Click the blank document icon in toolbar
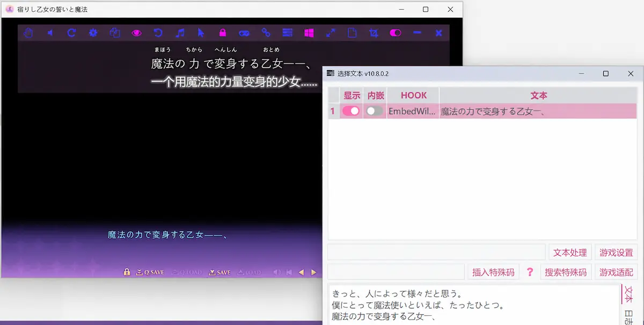This screenshot has width=644, height=325. [x=352, y=33]
